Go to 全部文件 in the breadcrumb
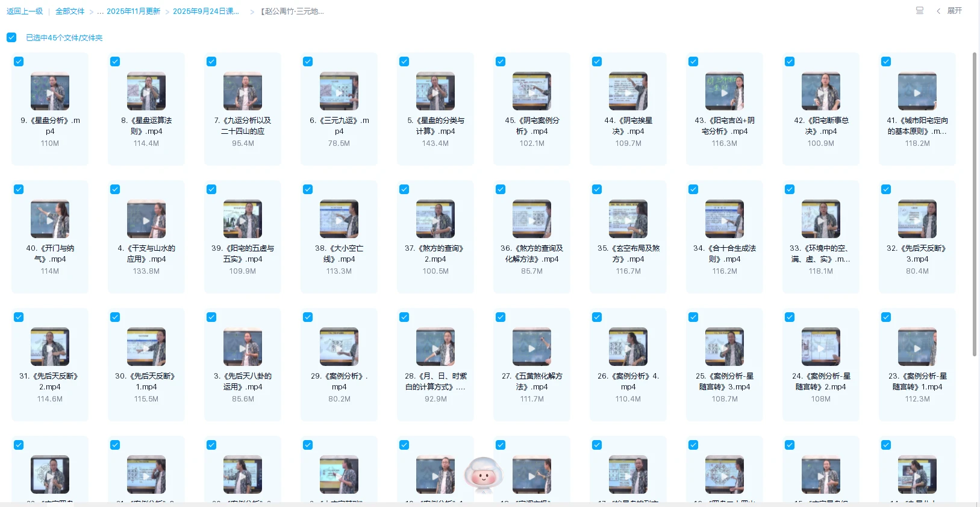Image resolution: width=980 pixels, height=507 pixels. tap(70, 11)
